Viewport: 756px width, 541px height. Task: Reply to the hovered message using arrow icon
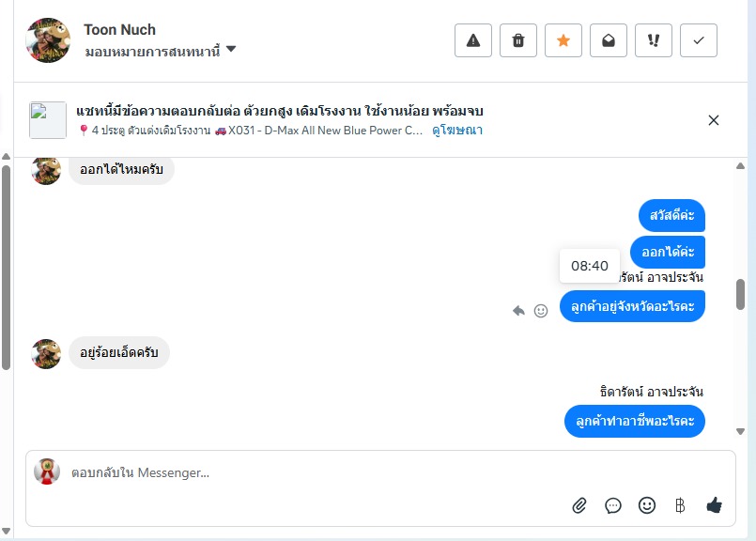[x=518, y=311]
